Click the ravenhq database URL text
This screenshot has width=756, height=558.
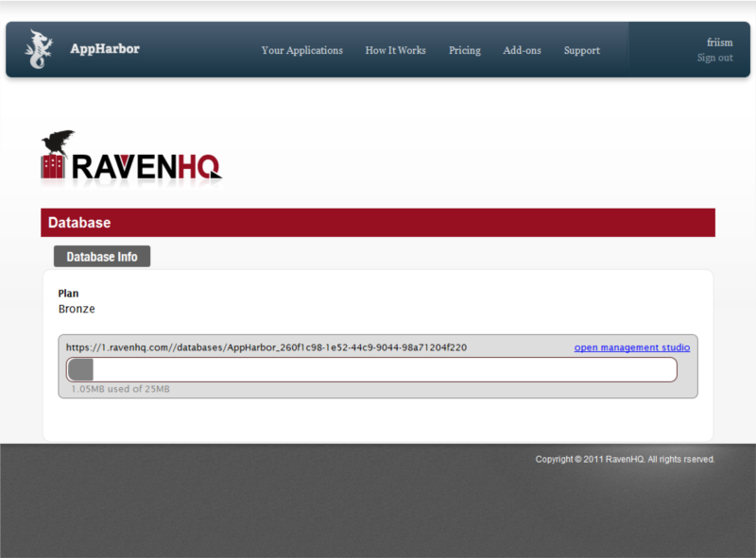[x=266, y=347]
